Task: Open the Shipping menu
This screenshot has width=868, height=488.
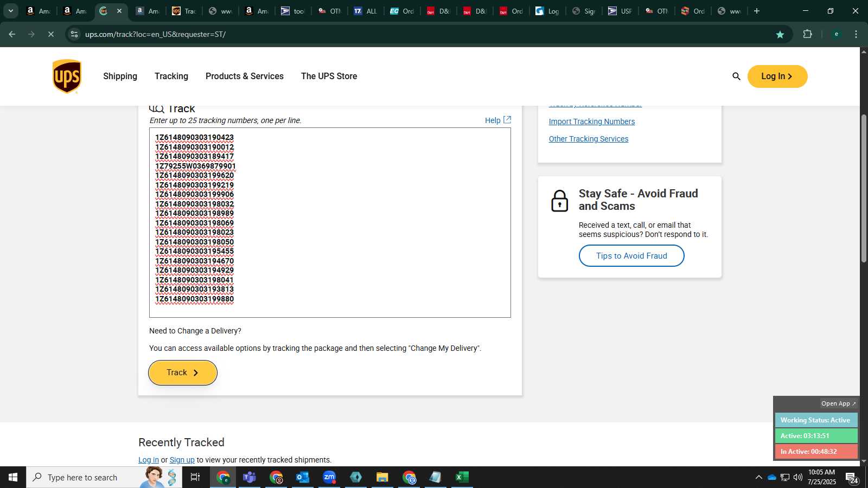Action: 120,76
